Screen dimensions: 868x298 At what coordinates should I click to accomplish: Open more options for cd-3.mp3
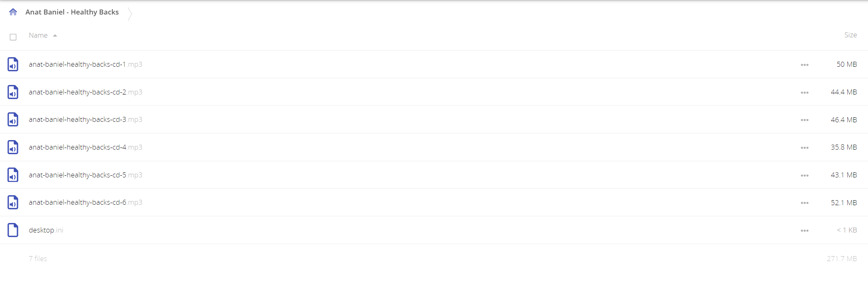pyautogui.click(x=804, y=120)
